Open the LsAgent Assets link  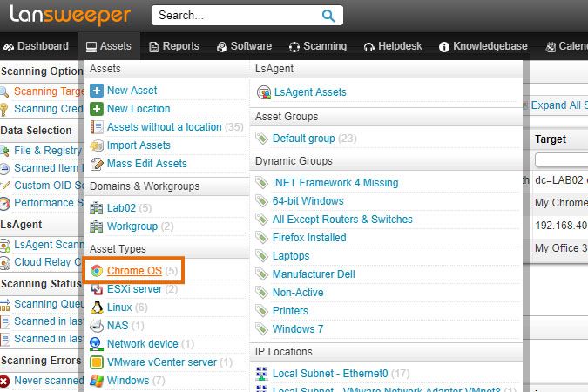[310, 92]
